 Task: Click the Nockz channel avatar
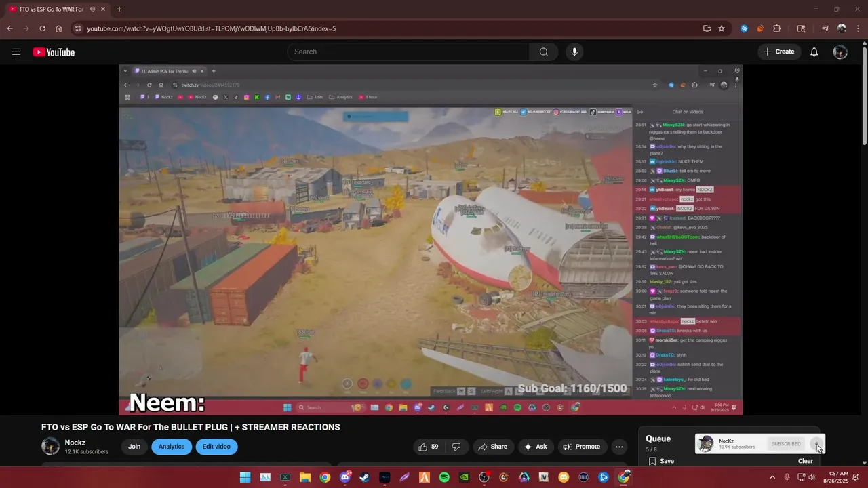(50, 446)
